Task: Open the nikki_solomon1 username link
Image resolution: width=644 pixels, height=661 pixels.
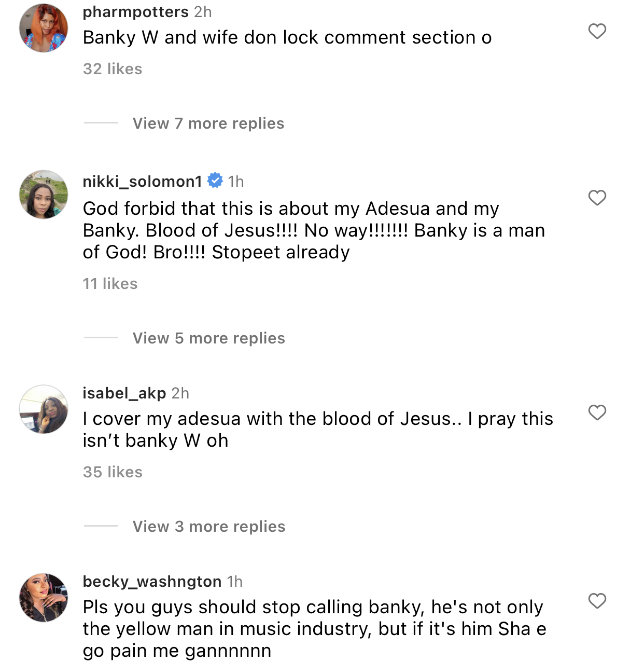Action: [x=142, y=181]
